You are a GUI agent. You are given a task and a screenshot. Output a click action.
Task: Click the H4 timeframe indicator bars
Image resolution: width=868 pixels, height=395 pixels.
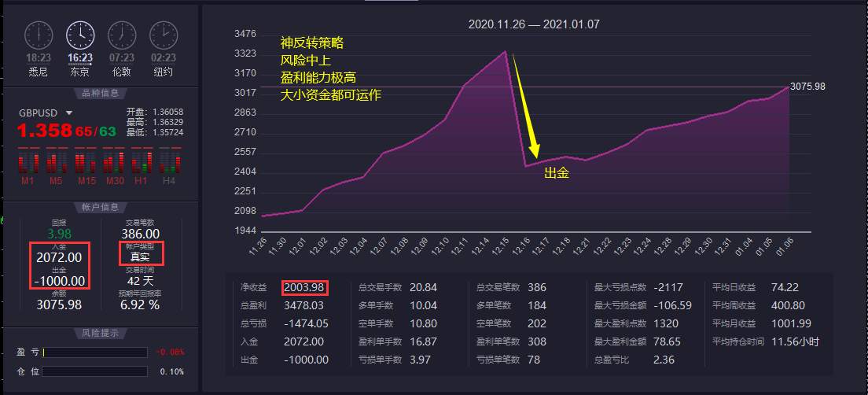[170, 161]
